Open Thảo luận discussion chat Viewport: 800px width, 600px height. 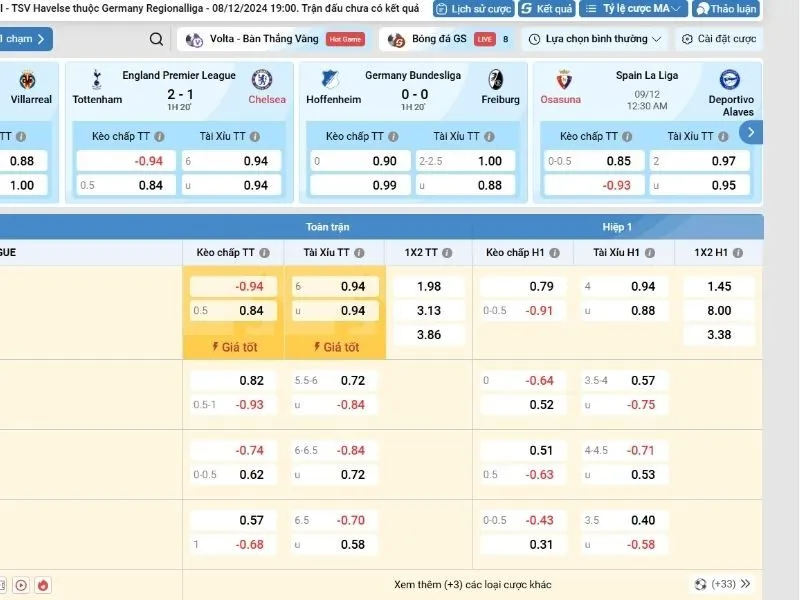(729, 9)
